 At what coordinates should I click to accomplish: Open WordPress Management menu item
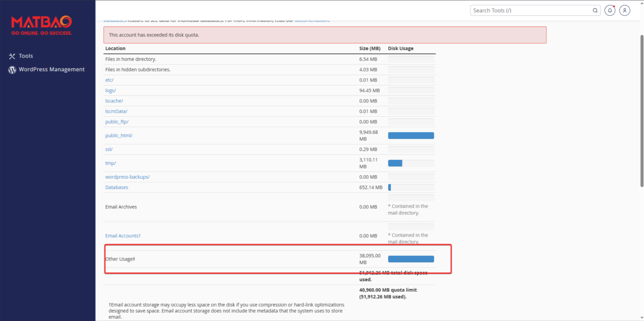(52, 69)
